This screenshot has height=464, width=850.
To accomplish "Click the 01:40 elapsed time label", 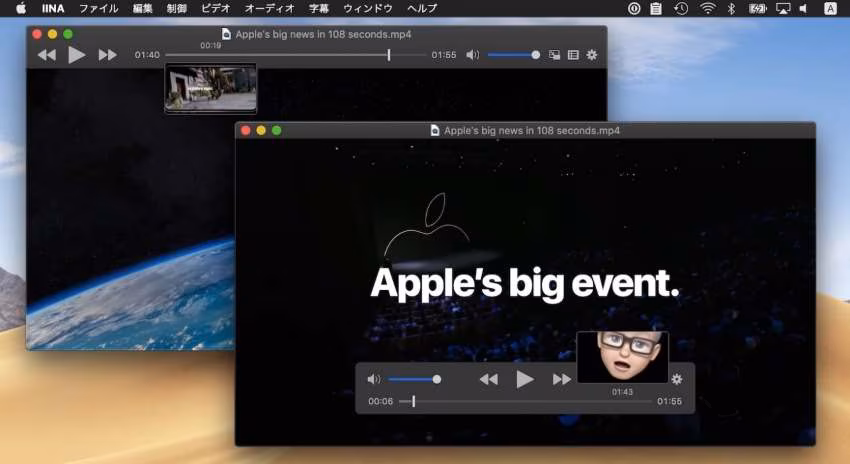I will click(147, 55).
